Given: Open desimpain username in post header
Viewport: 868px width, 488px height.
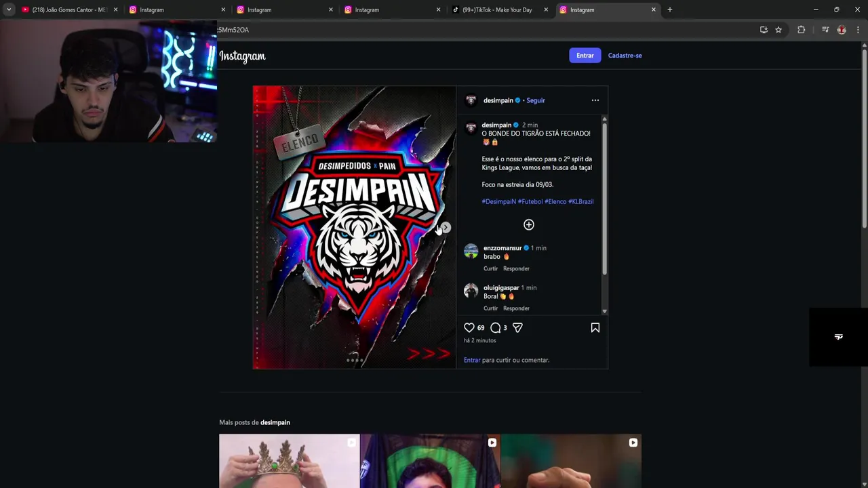Looking at the screenshot, I should [x=498, y=100].
